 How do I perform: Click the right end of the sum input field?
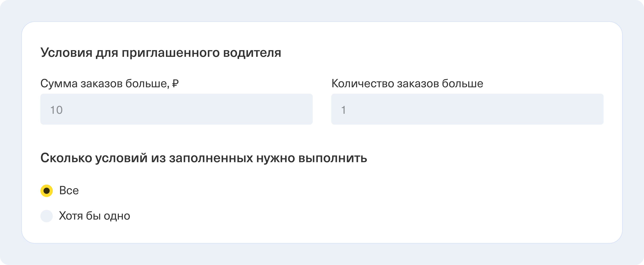tap(300, 109)
